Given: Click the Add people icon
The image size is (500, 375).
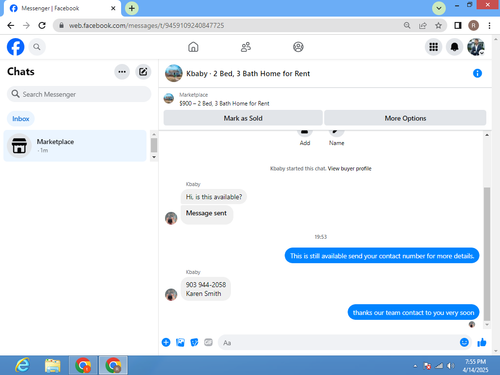Looking at the screenshot, I should (305, 132).
